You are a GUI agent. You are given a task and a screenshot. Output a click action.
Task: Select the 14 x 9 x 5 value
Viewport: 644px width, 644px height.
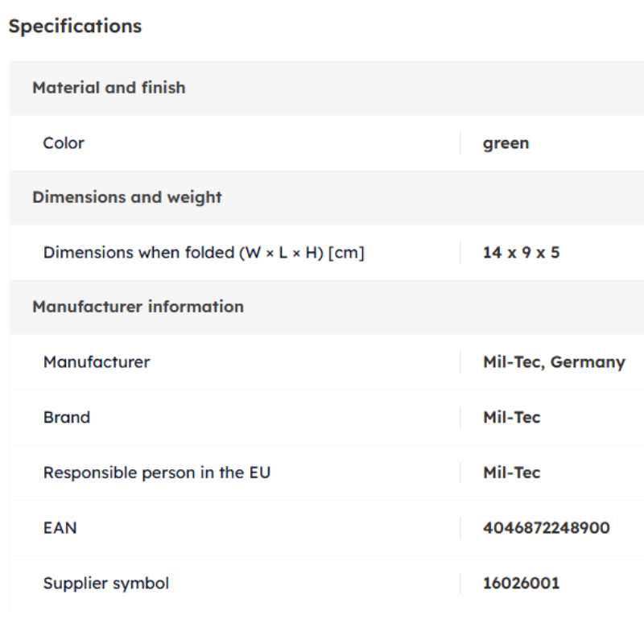tap(521, 252)
